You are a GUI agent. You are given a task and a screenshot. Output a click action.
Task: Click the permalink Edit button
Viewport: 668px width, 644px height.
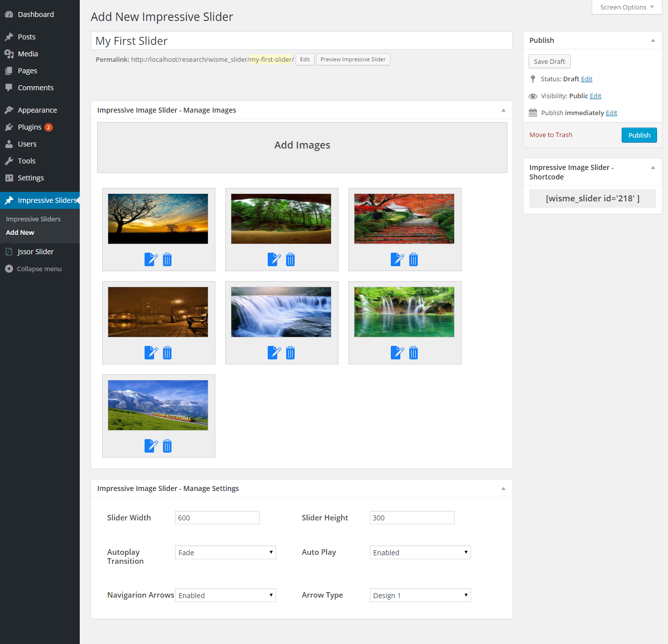coord(305,59)
